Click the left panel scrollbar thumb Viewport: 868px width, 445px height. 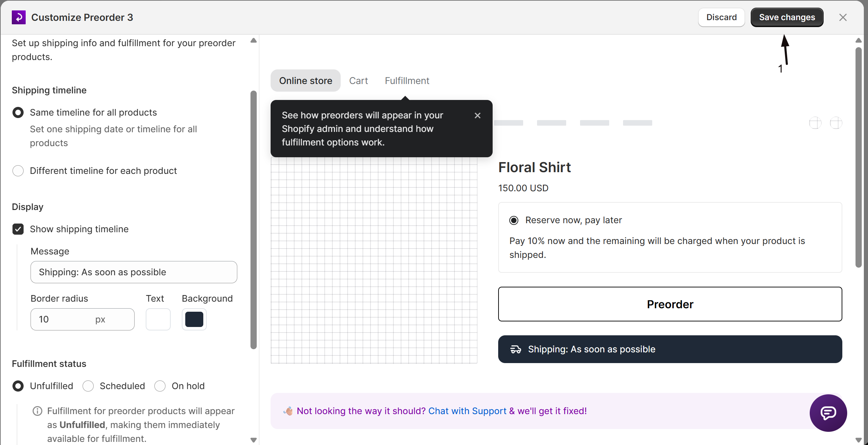click(254, 220)
